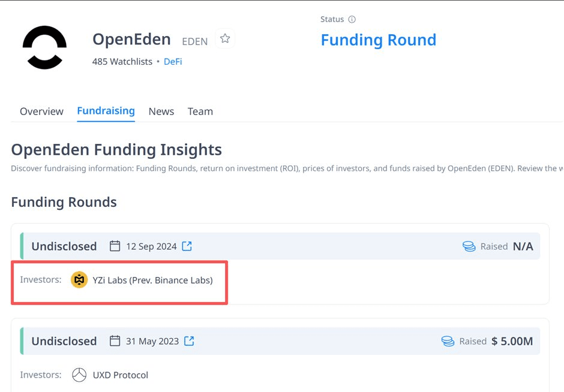Click coins icon next to Raised $ 5.00M
Viewport: 564px width, 392px height.
coord(448,341)
